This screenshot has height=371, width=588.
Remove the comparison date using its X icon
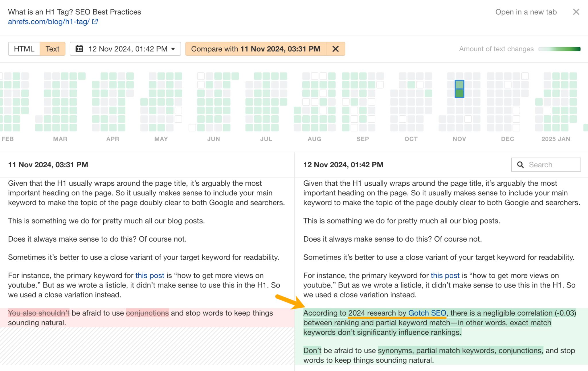pyautogui.click(x=335, y=49)
